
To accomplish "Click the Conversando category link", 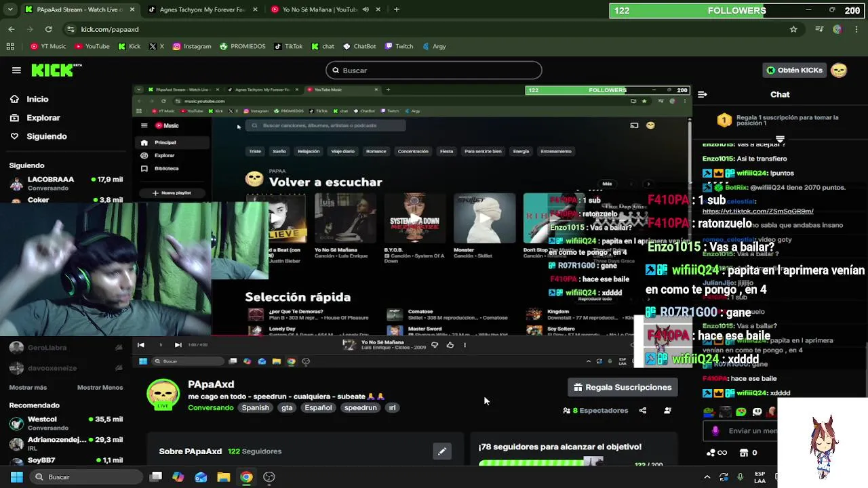I will pos(210,408).
